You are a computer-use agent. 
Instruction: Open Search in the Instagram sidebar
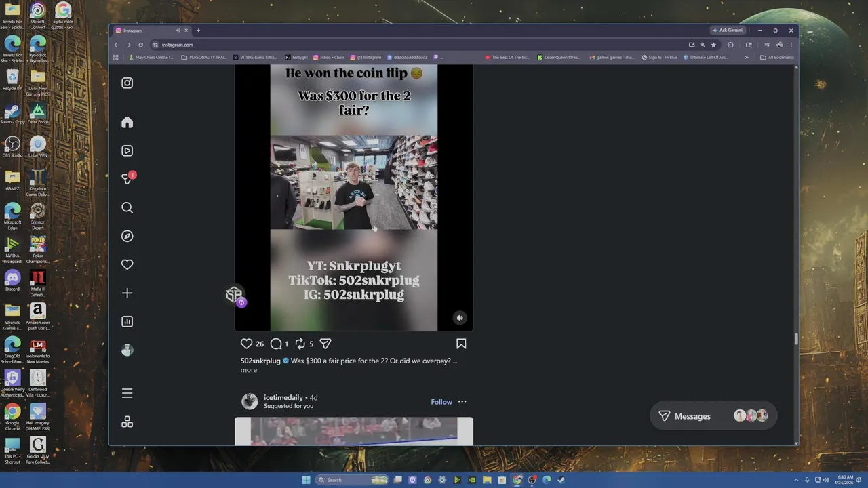tap(127, 208)
